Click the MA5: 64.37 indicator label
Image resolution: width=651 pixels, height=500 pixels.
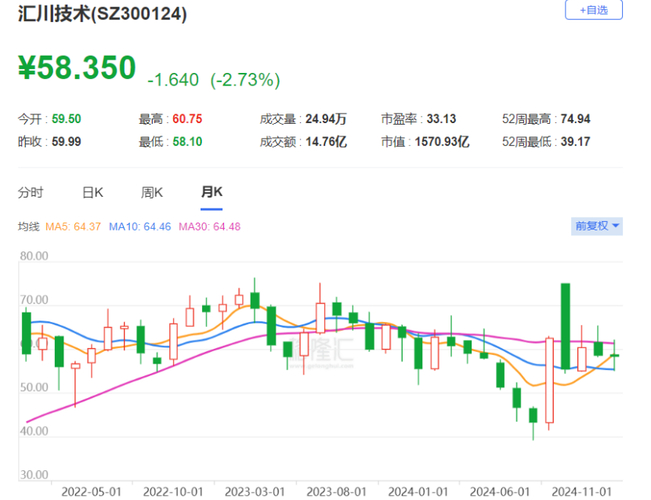coord(73,226)
